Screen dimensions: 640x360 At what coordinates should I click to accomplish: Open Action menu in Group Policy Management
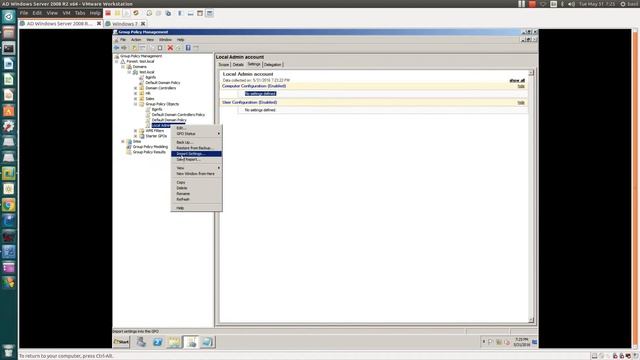click(x=136, y=40)
